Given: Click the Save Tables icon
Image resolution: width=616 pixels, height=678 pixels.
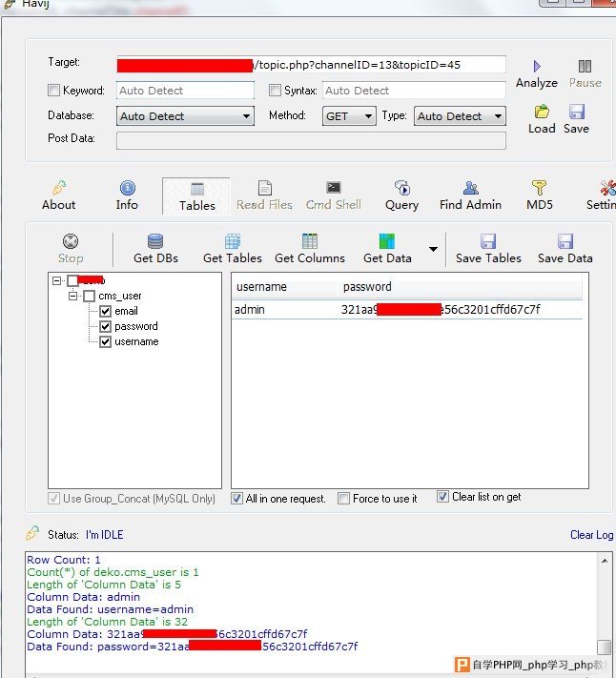Looking at the screenshot, I should [x=488, y=241].
